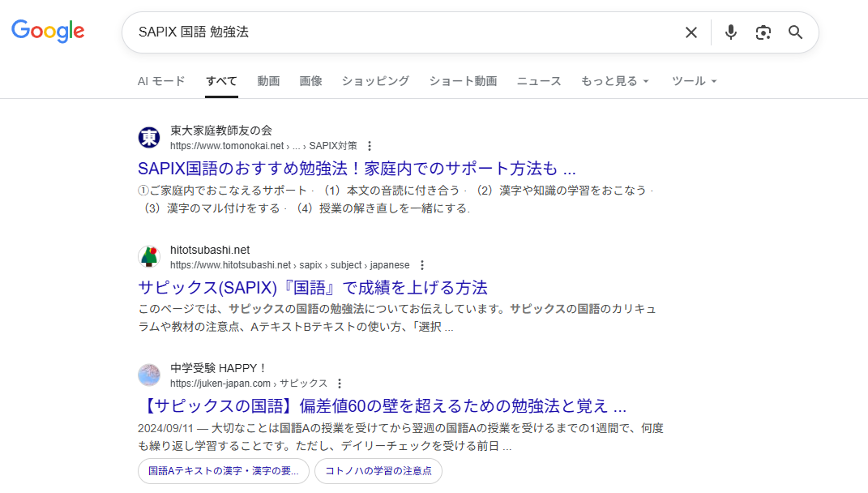The height and width of the screenshot is (493, 868).
Task: Select the ニュース tab
Action: click(x=539, y=81)
